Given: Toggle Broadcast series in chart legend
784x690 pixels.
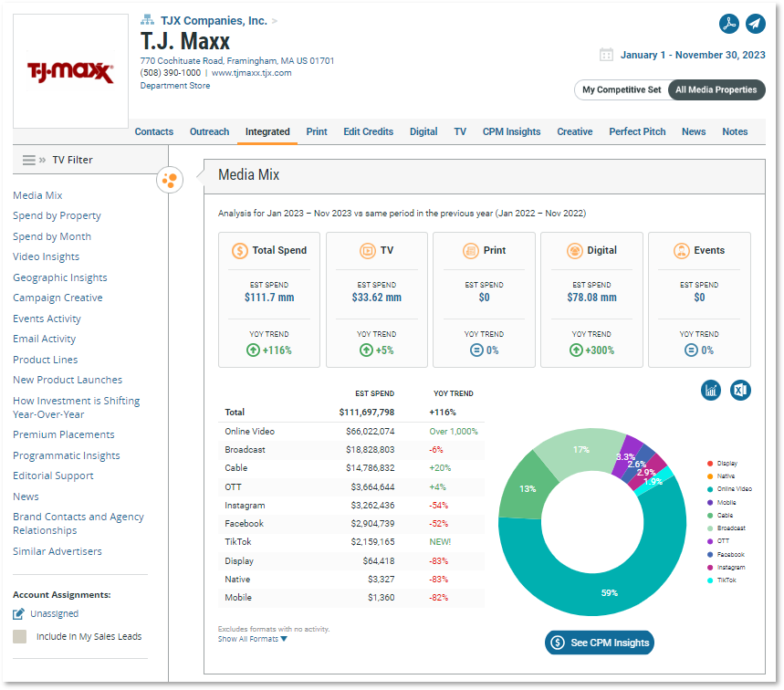Looking at the screenshot, I should [x=727, y=528].
